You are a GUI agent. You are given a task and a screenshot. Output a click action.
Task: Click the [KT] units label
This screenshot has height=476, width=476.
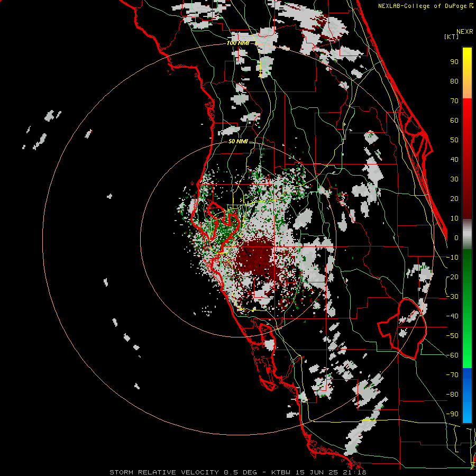point(452,36)
